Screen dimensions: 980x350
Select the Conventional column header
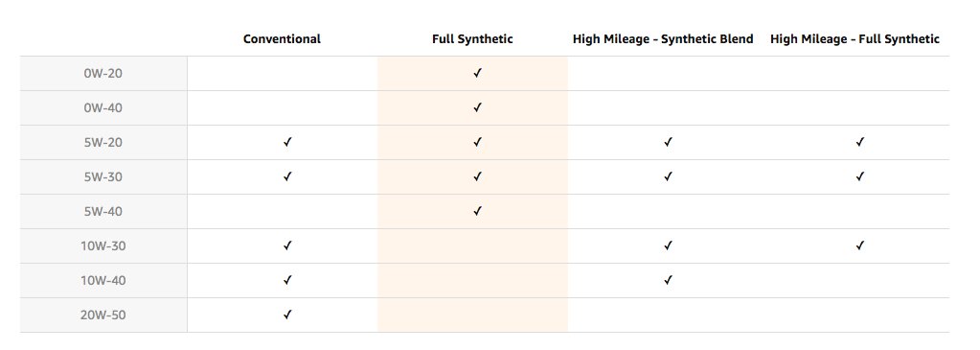(282, 38)
